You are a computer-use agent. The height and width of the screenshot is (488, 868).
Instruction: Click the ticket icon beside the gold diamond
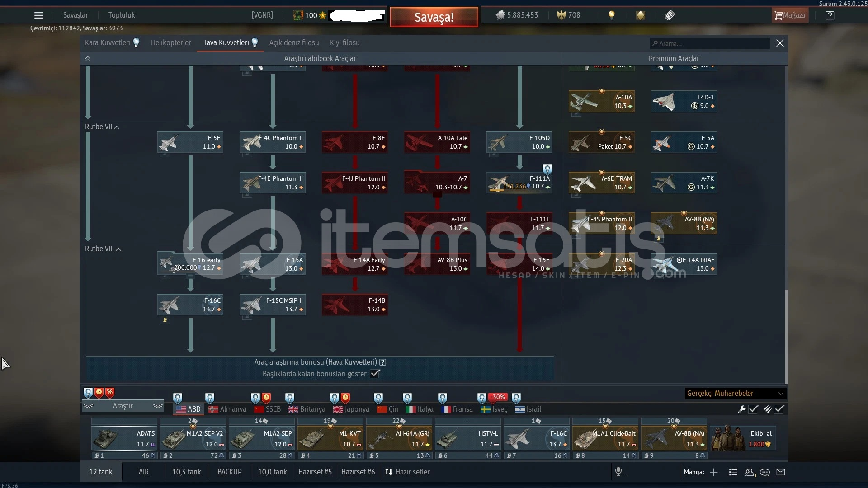tap(670, 15)
